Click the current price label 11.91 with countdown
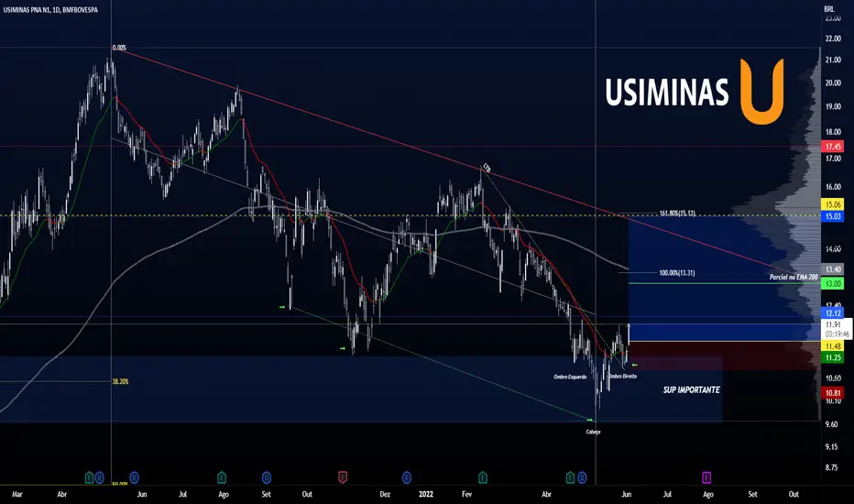This screenshot has height=504, width=854. tap(836, 329)
